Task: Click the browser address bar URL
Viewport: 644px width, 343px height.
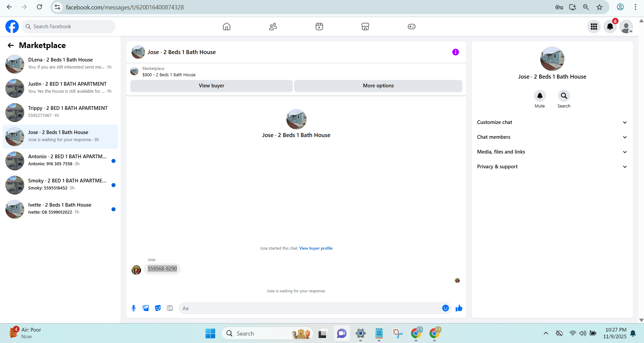Action: [x=125, y=7]
